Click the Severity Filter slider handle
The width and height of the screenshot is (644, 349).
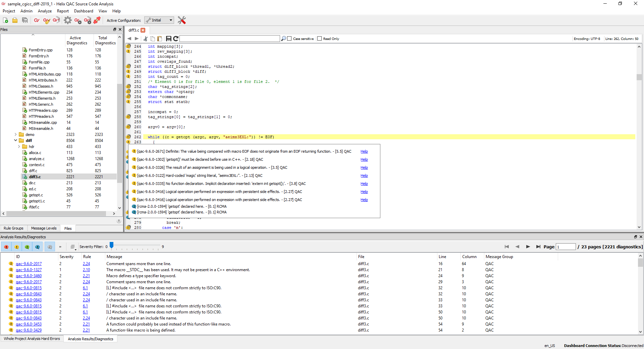112,246
